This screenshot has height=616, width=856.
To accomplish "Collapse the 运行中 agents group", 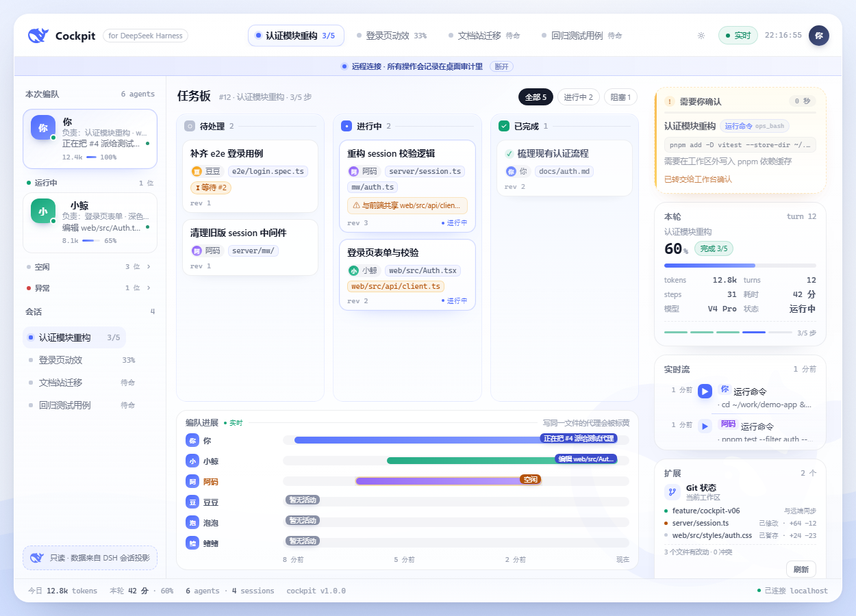I will 90,183.
